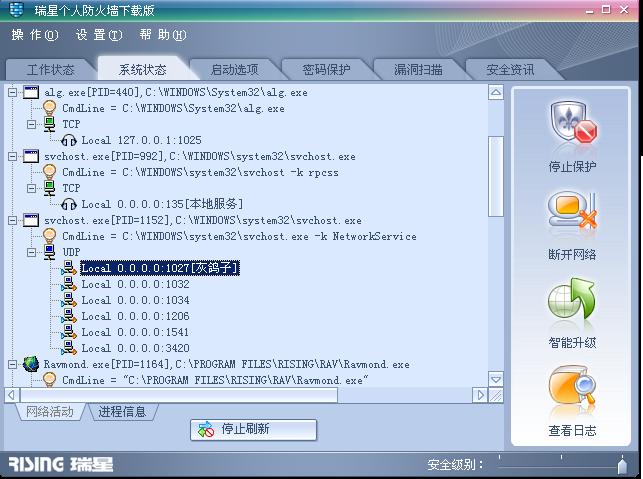The height and width of the screenshot is (479, 643).
Task: Select row Local 127.0.0.1:1025
Action: [141, 140]
